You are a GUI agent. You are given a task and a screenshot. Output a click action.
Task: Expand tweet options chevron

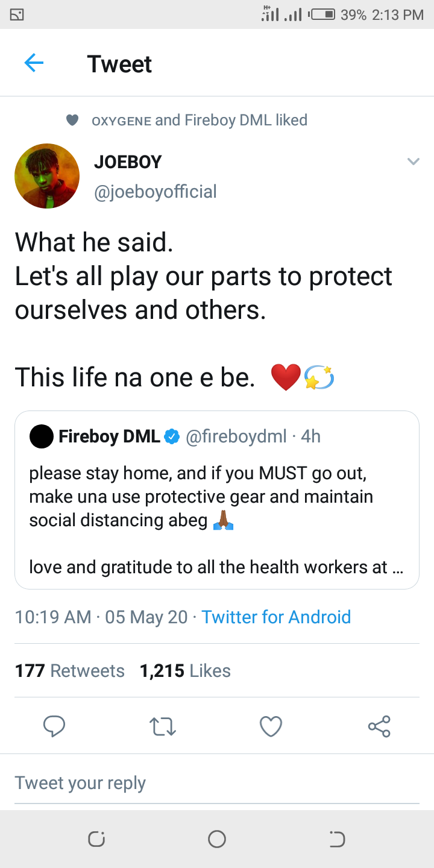[413, 162]
